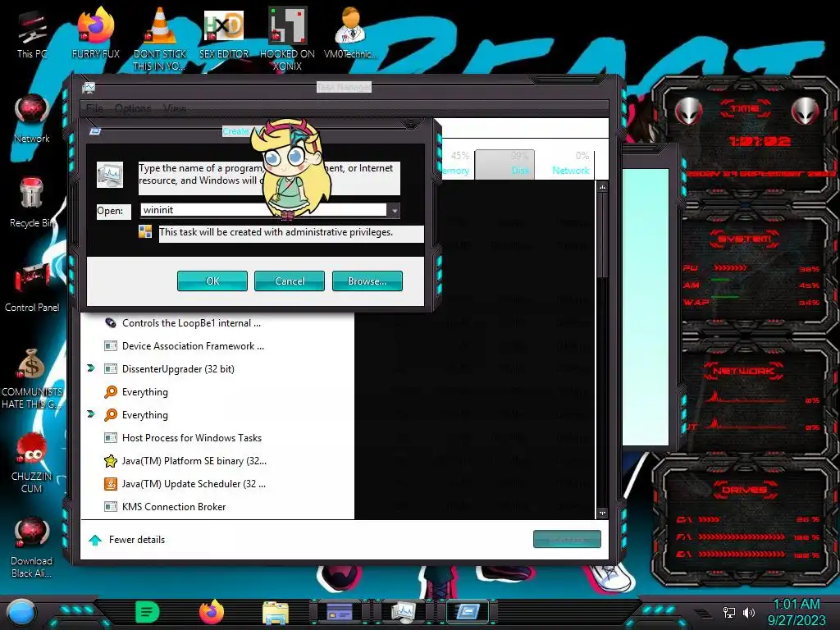This screenshot has width=840, height=630.
Task: Open the Network desktop icon
Action: pos(32,119)
